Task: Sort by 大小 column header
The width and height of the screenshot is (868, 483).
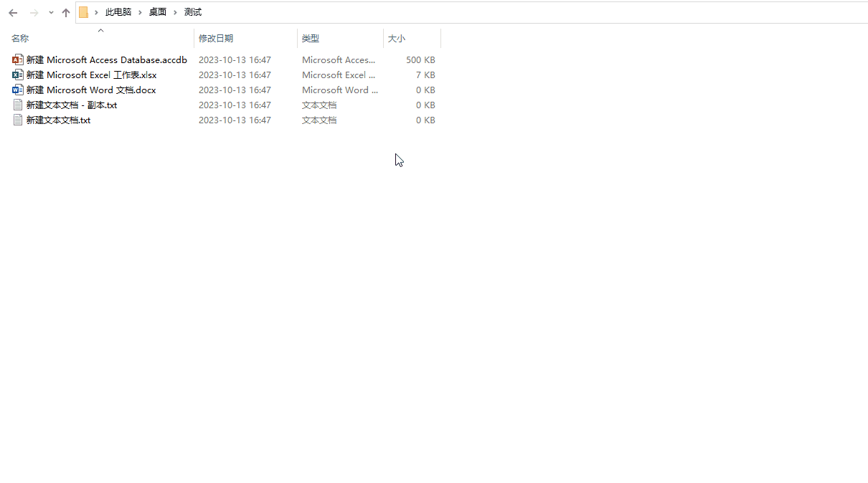Action: (397, 39)
